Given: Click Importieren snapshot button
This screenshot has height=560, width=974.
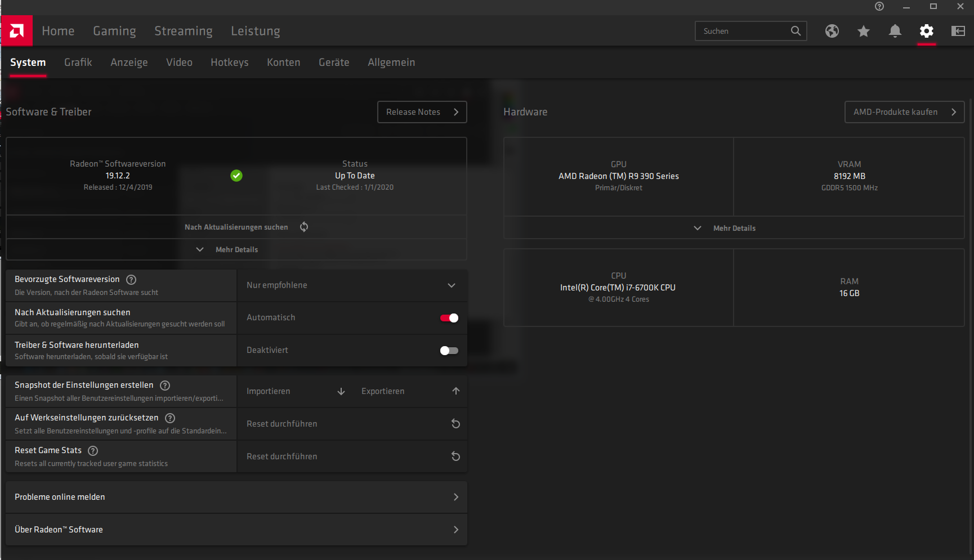Looking at the screenshot, I should point(295,391).
